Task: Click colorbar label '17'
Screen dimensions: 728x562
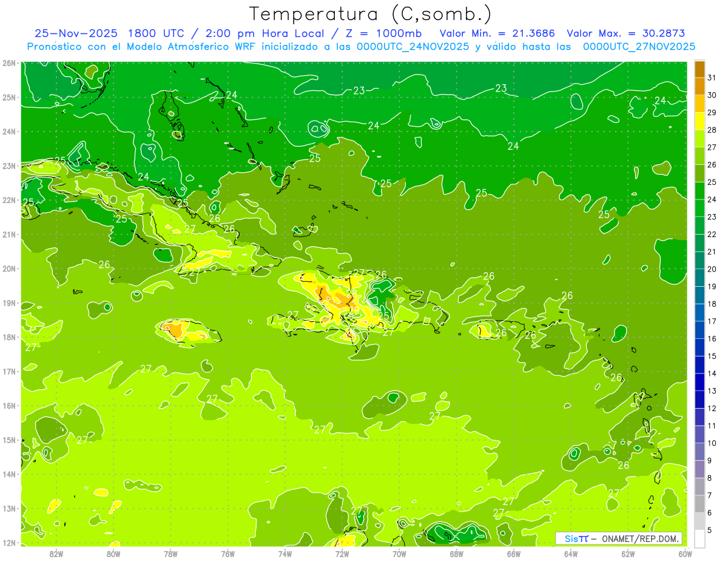Action: [712, 321]
